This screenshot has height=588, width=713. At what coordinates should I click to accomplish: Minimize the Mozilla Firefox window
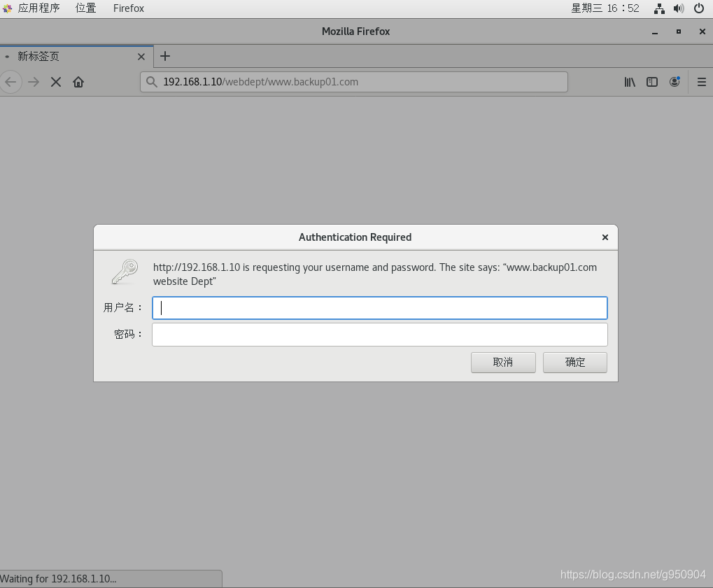(x=655, y=31)
